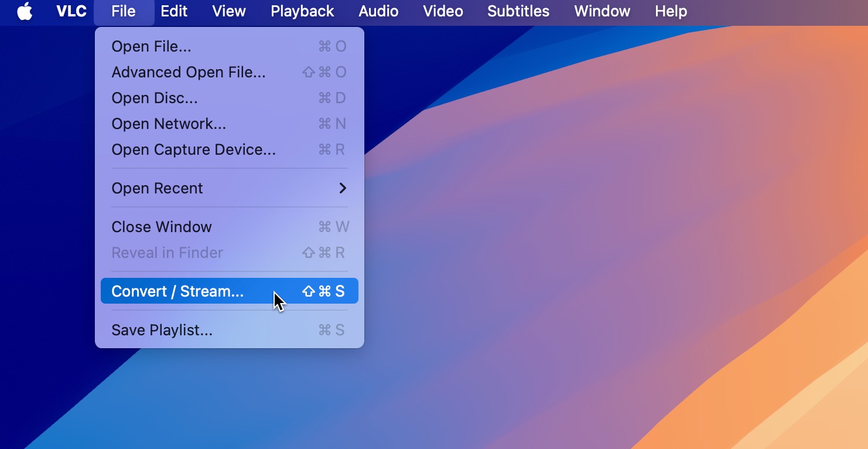The height and width of the screenshot is (449, 868).
Task: Close the File menu in menu bar
Action: [x=124, y=12]
